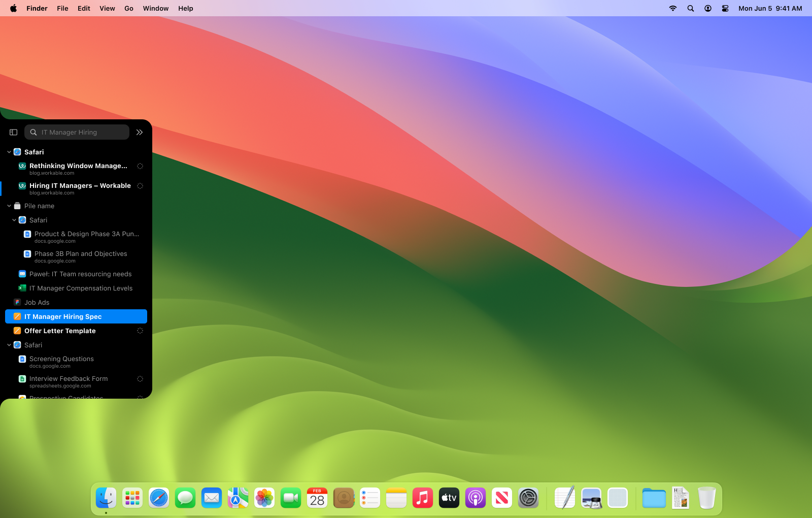
Task: Open the Trash in the Dock
Action: (x=707, y=498)
